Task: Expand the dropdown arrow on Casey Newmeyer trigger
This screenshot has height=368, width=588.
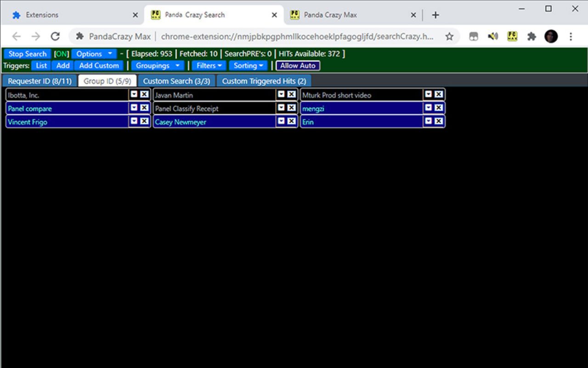Action: (x=281, y=121)
